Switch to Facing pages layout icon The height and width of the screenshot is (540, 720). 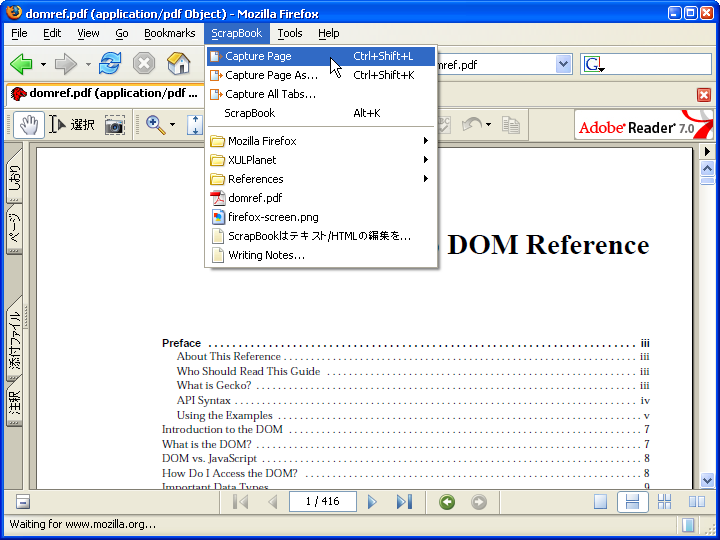tap(697, 502)
